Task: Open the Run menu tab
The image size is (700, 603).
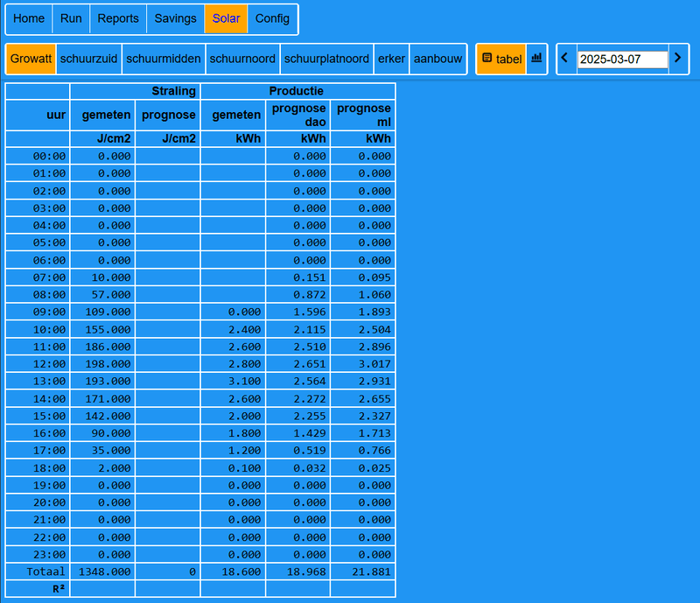Action: (x=71, y=18)
